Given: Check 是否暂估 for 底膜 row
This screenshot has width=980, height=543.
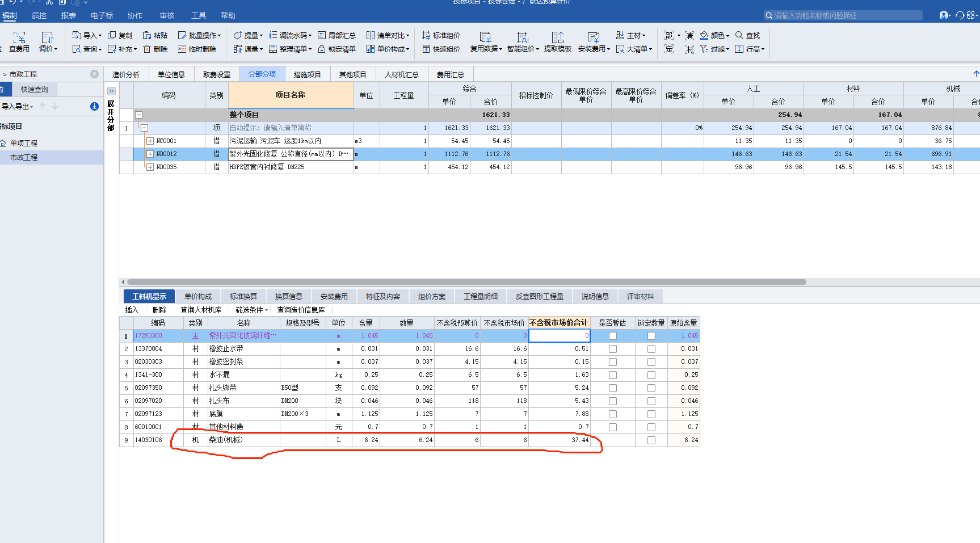Looking at the screenshot, I should pos(613,414).
